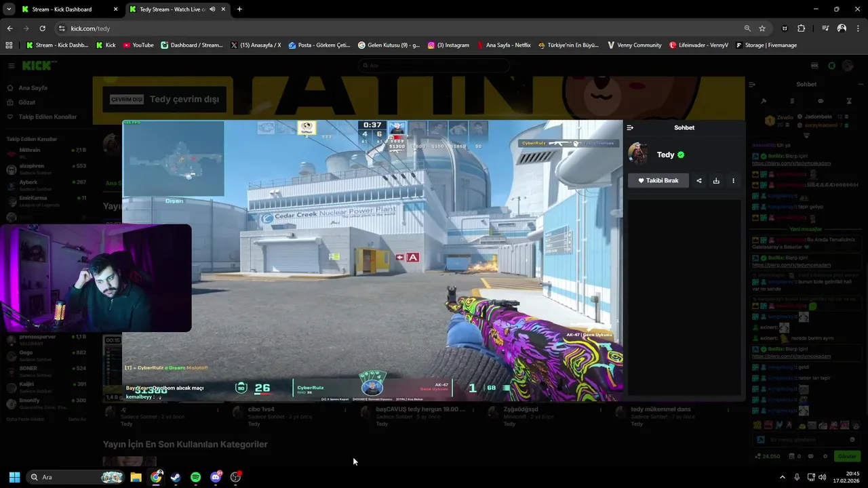
Task: Reload the page with the refresh button
Action: pos(42,28)
